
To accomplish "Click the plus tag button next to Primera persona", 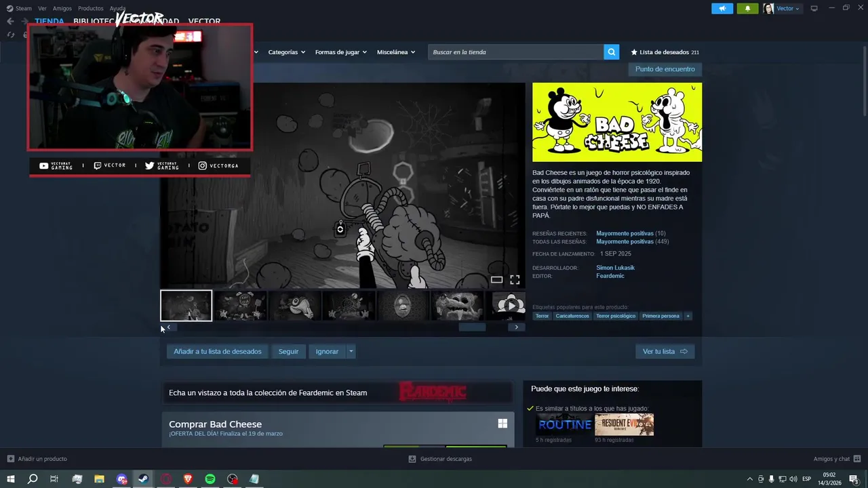I will [x=688, y=316].
